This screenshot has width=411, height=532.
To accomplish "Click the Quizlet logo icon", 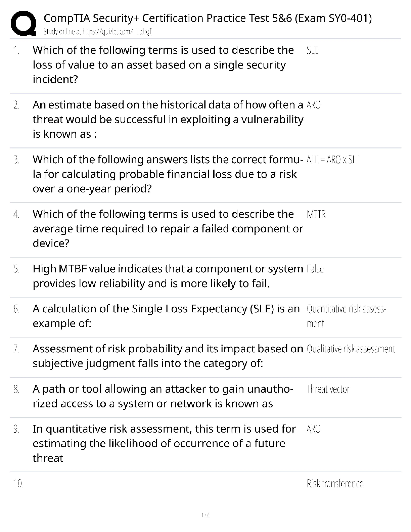I will click(x=24, y=24).
